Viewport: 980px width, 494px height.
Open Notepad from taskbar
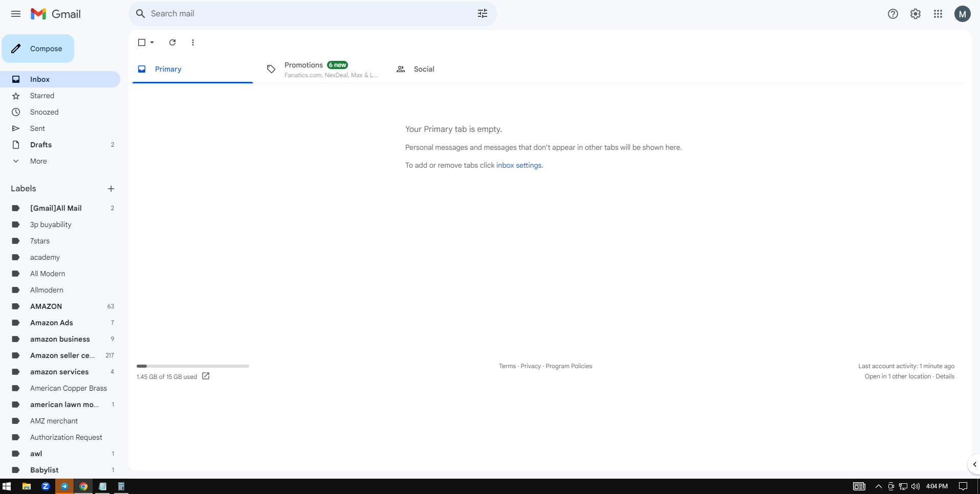pyautogui.click(x=102, y=486)
